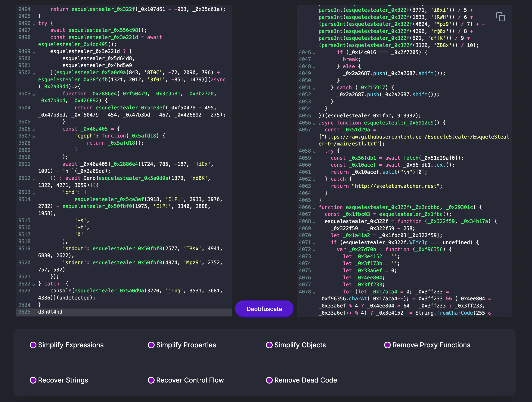Toggle Recover Strings option
This screenshot has width=532, height=402.
[33, 380]
